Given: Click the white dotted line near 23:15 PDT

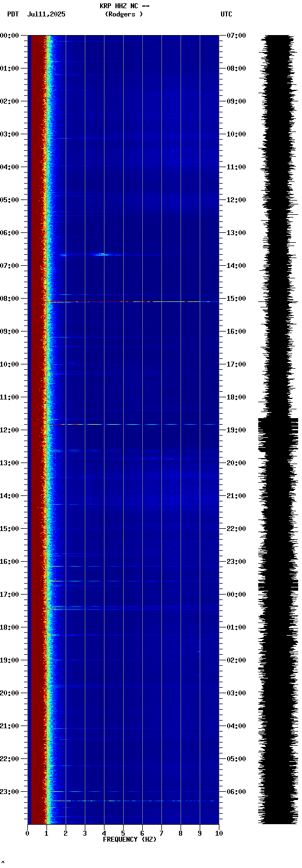Looking at the screenshot, I should coord(134,801).
